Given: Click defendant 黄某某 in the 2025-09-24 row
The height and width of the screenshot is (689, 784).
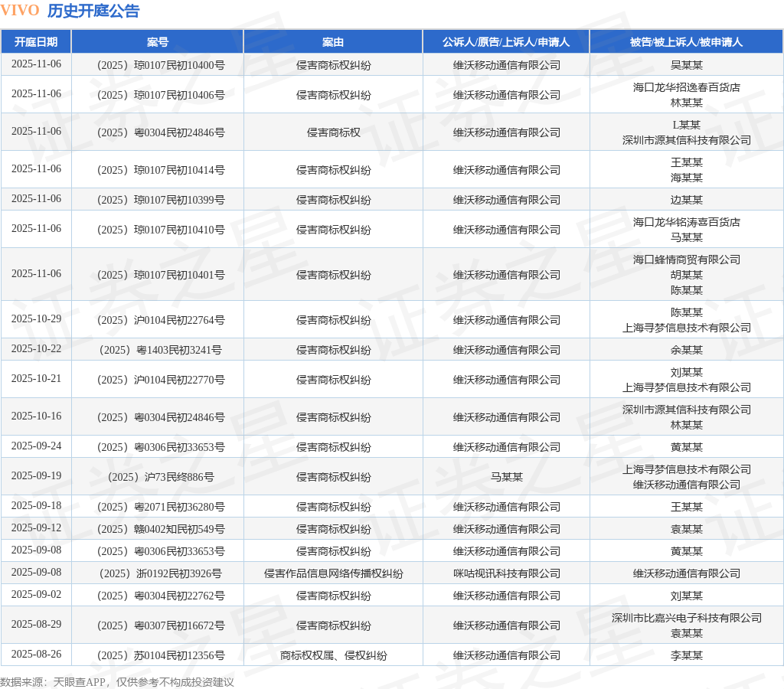Looking at the screenshot, I should click(x=687, y=447).
